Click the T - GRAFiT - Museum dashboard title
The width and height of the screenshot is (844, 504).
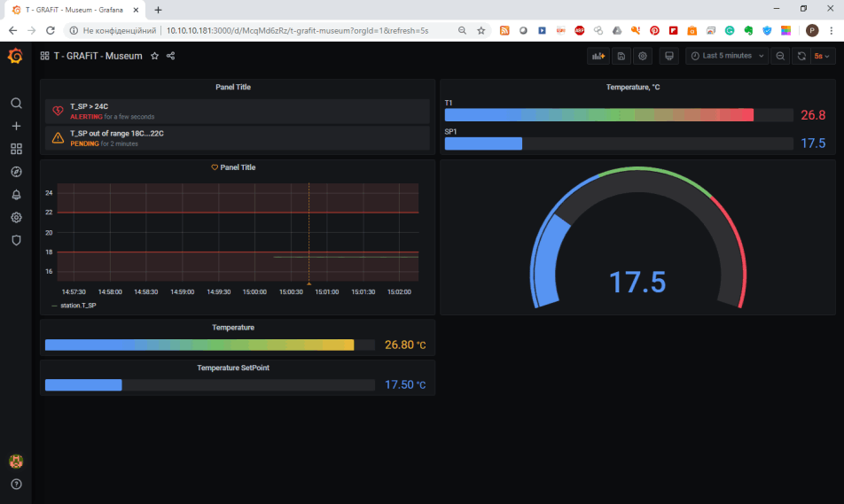pyautogui.click(x=98, y=56)
